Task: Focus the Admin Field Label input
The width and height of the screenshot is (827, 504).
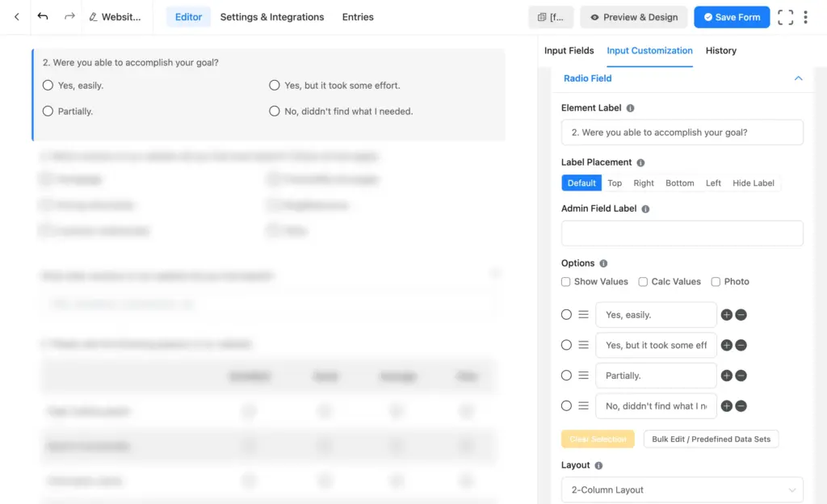Action: tap(682, 233)
